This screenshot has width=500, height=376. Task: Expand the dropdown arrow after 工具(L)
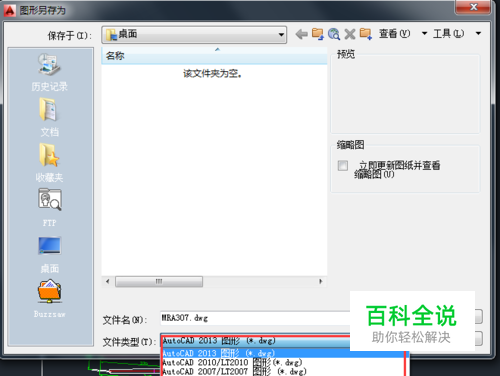point(478,33)
